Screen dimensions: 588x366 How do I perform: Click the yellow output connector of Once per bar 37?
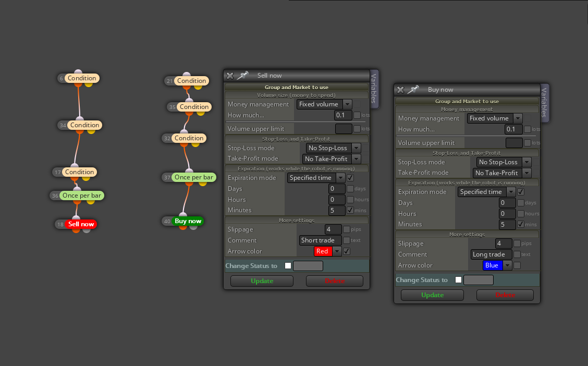pyautogui.click(x=203, y=184)
